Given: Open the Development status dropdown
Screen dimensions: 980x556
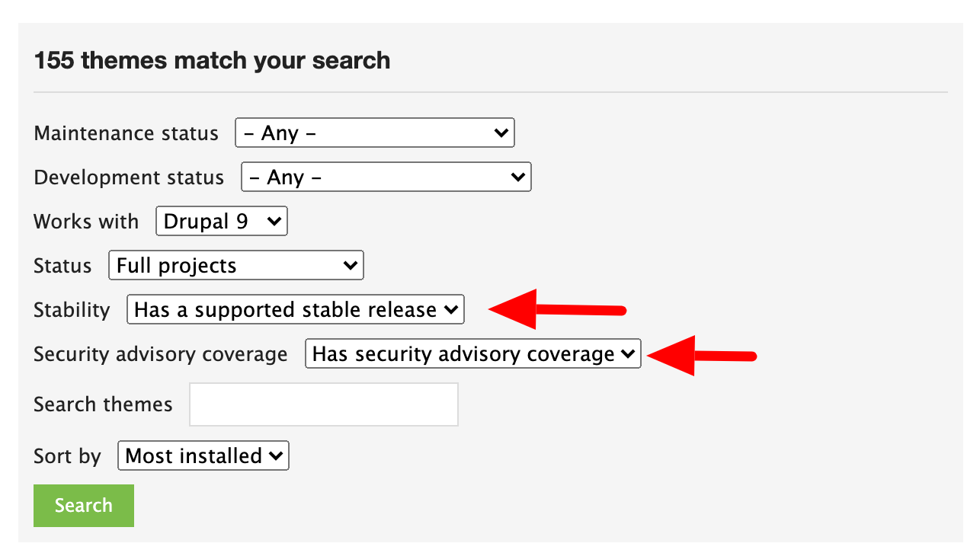Looking at the screenshot, I should coord(385,177).
